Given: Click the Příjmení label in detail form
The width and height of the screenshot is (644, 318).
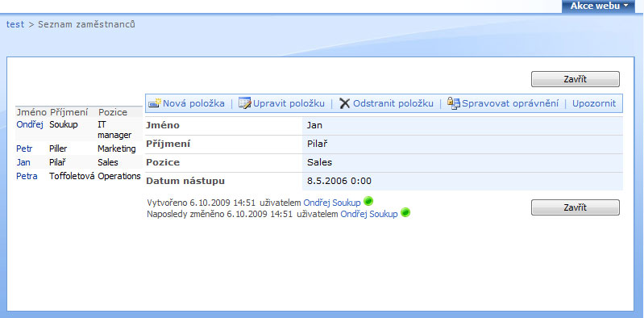Looking at the screenshot, I should [168, 144].
